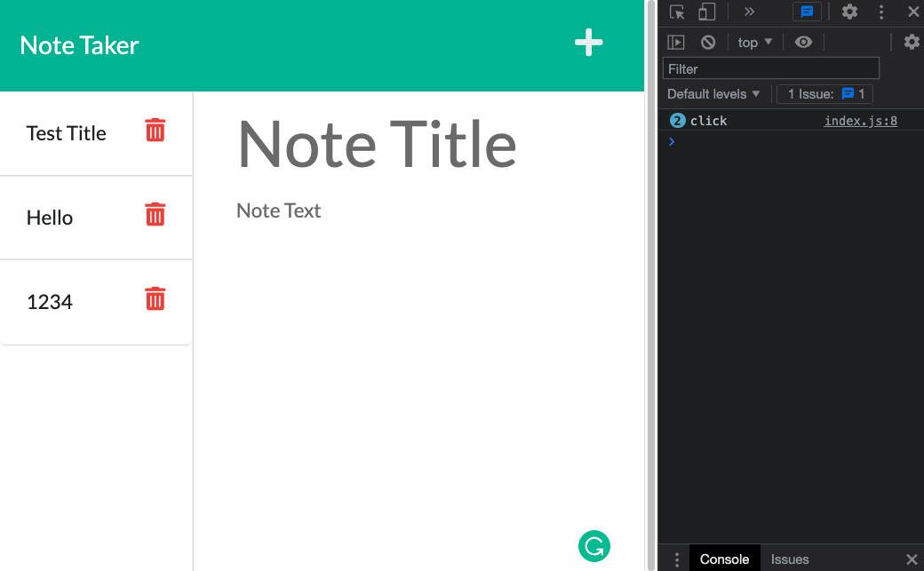924x571 pixels.
Task: Click the click log message
Action: 708,121
